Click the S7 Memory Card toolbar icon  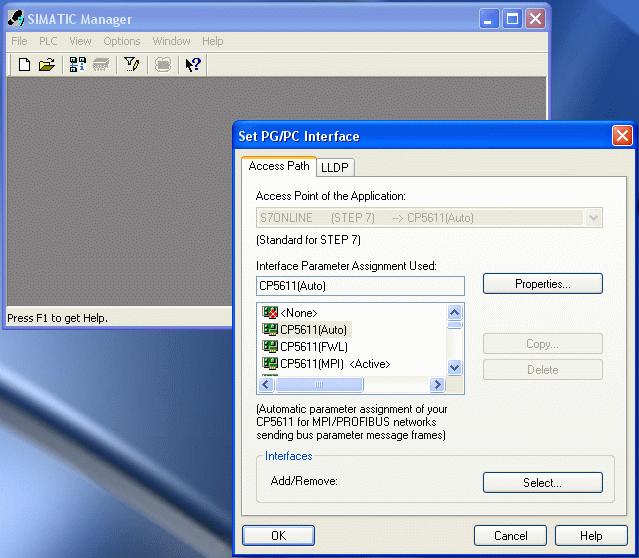101,64
